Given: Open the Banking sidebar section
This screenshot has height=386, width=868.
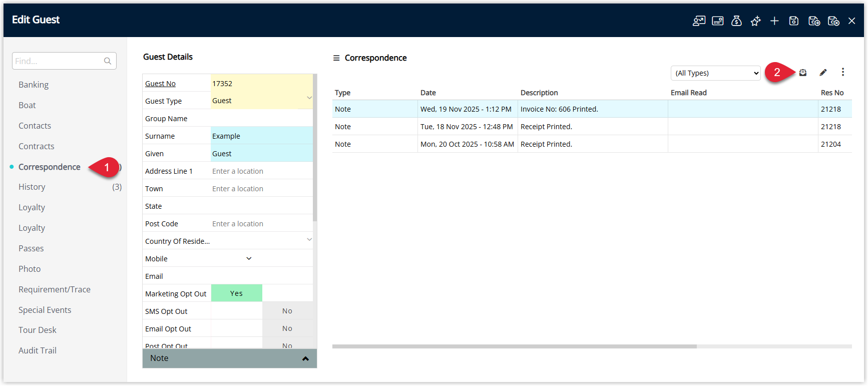Looking at the screenshot, I should coord(34,85).
